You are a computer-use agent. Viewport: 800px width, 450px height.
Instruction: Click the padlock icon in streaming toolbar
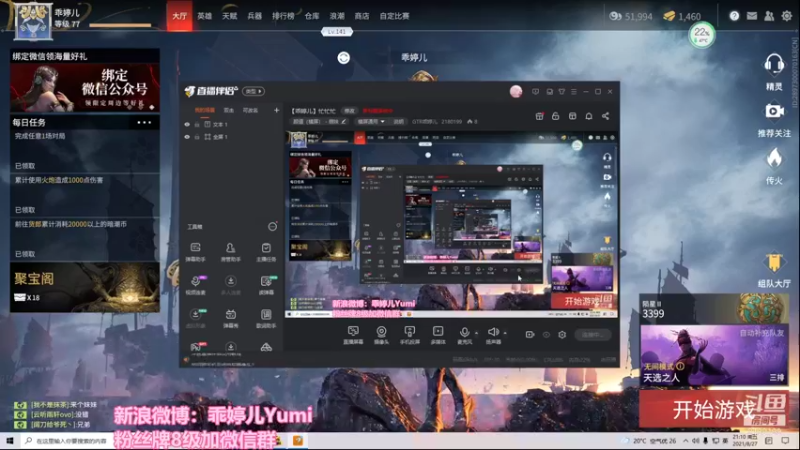point(556,116)
